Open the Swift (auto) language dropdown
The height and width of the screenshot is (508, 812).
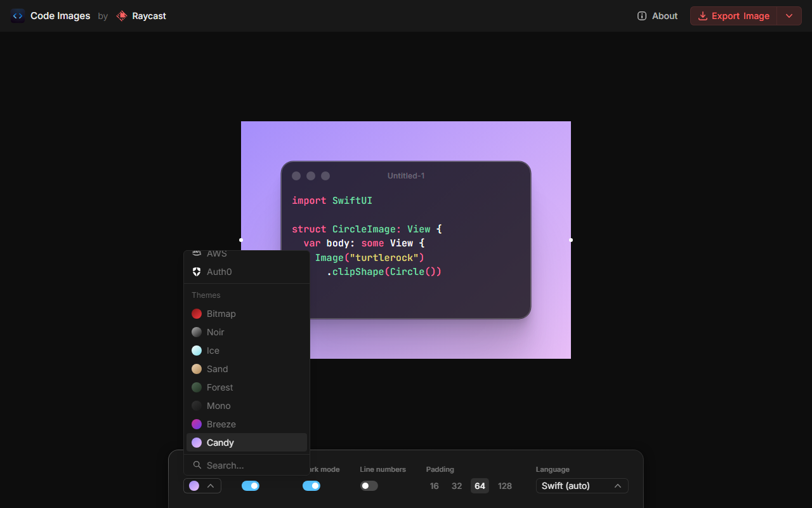pos(582,486)
